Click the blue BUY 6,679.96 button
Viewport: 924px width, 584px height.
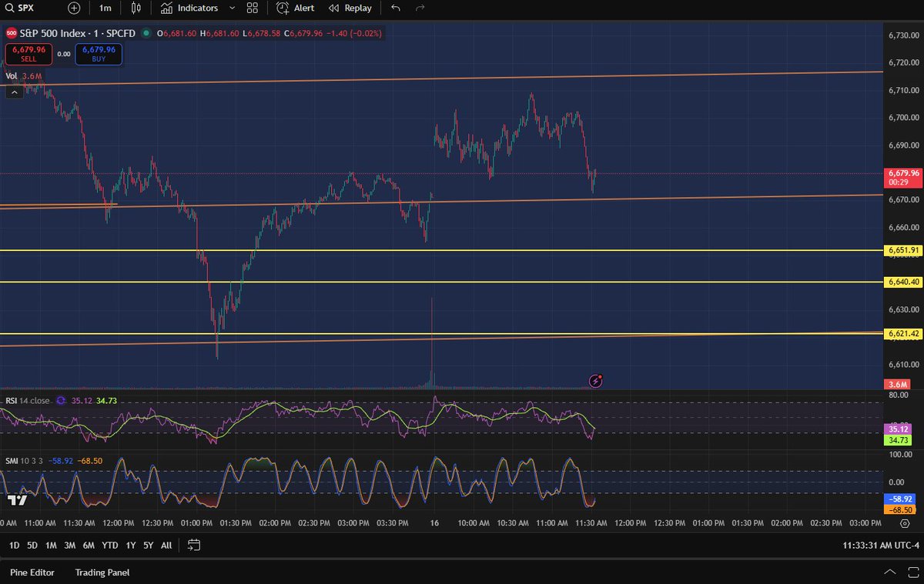point(99,53)
